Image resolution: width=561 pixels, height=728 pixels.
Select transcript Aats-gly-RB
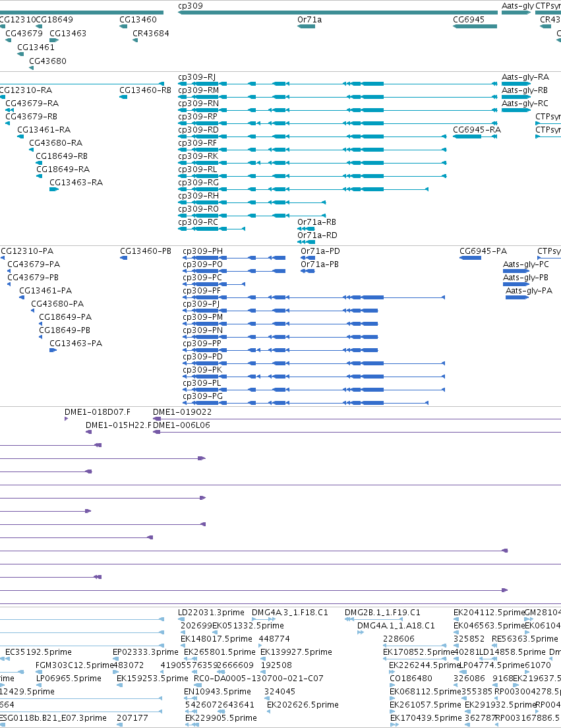(x=525, y=90)
